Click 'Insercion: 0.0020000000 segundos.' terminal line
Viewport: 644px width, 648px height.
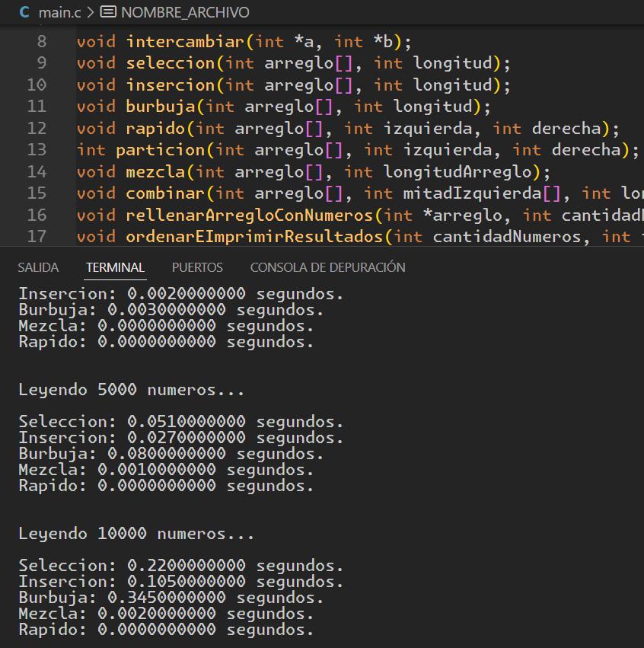(x=181, y=294)
